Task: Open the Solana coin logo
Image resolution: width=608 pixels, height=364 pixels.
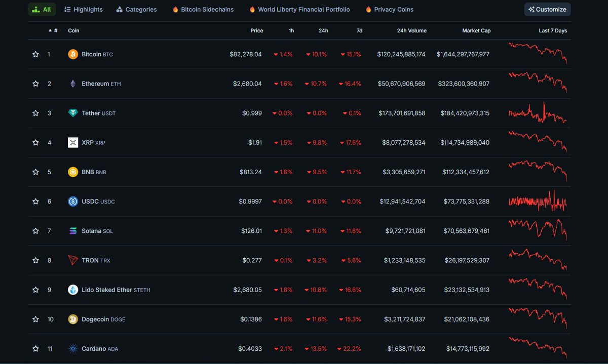Action: tap(73, 231)
